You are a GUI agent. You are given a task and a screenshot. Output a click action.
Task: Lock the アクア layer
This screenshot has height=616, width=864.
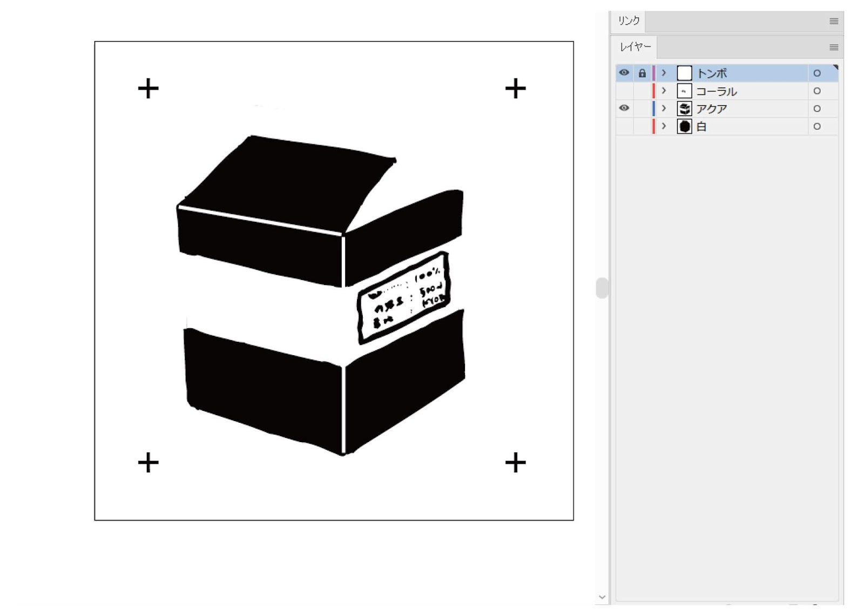click(x=642, y=109)
